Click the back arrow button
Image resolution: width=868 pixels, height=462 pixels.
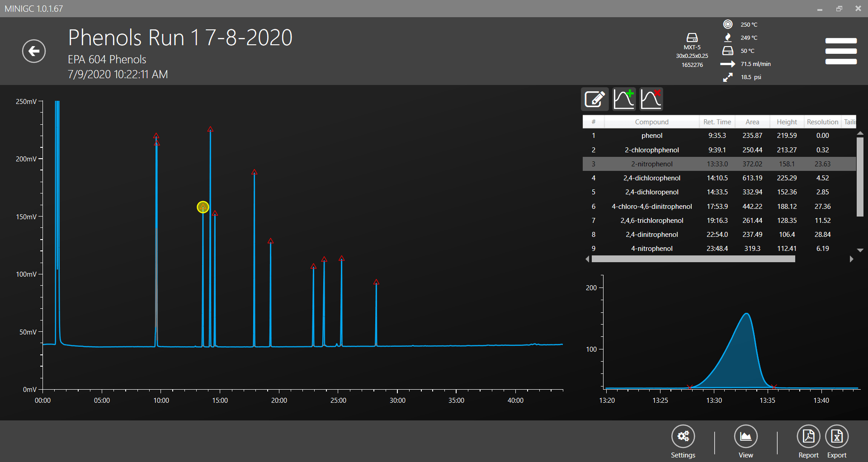click(34, 51)
